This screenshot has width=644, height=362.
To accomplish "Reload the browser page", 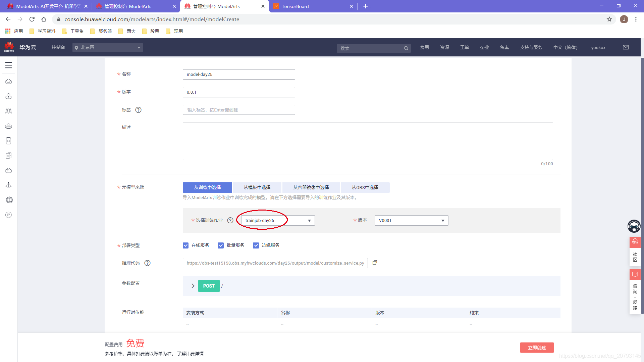I will [x=32, y=19].
